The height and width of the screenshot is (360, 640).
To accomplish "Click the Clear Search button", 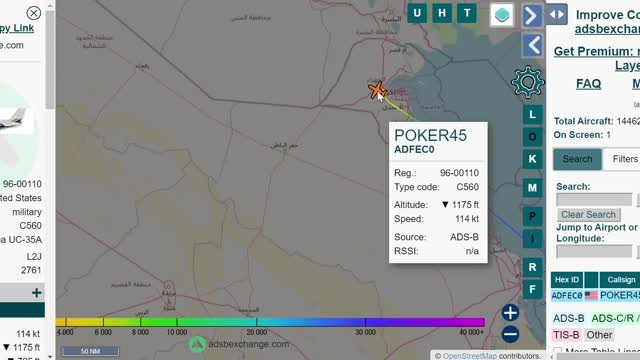I will (x=589, y=214).
